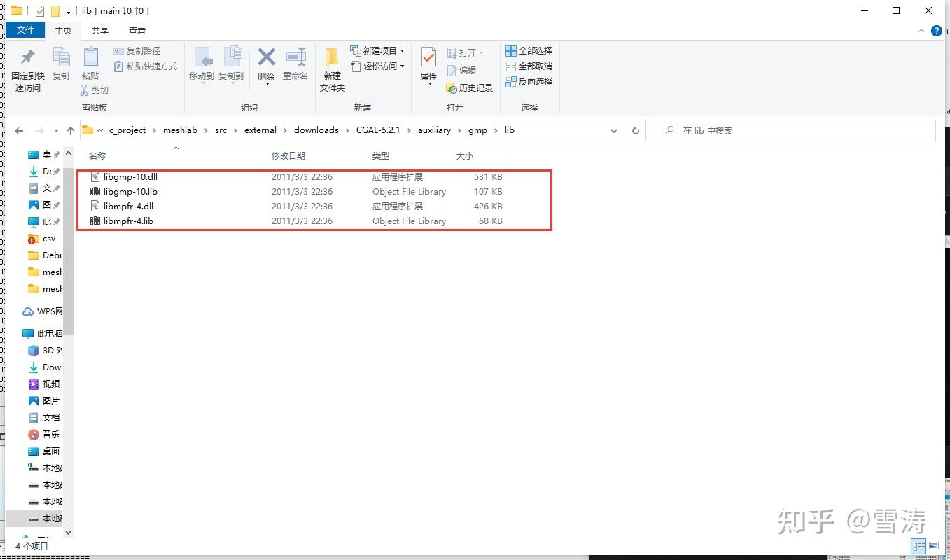Sort by Name (名称) column header
950x560 pixels.
click(x=97, y=155)
